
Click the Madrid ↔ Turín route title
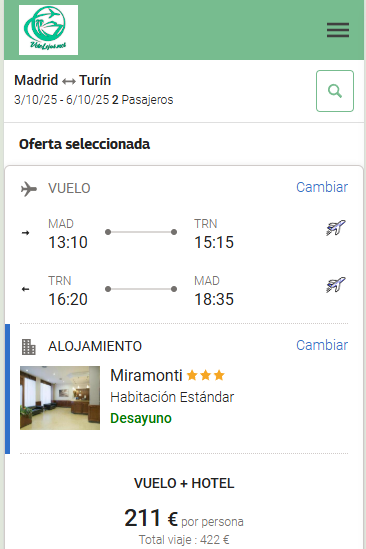point(63,80)
